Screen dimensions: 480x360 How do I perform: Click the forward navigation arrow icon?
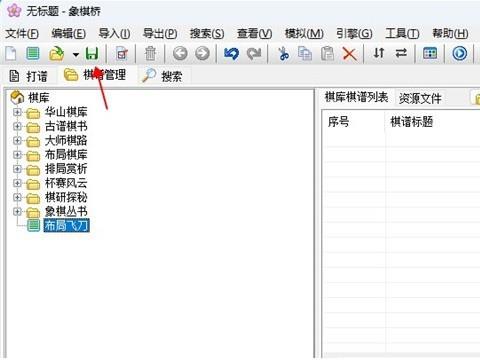tap(202, 53)
